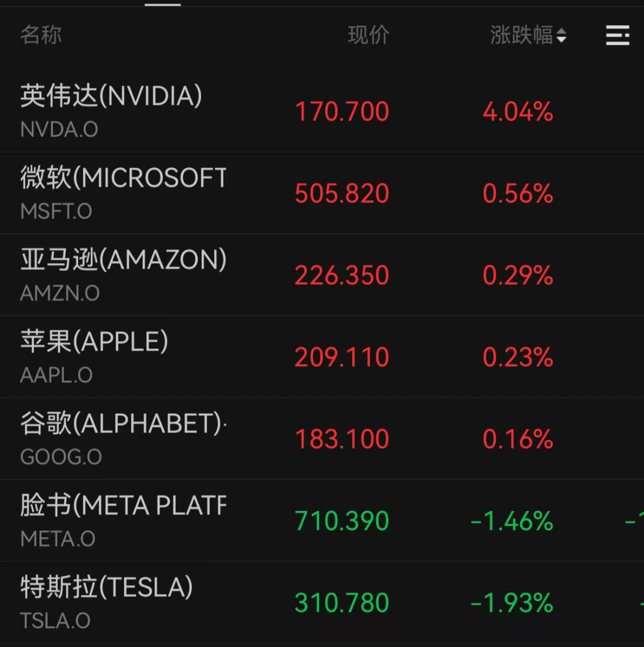Click Amazon price 226.350

[342, 275]
